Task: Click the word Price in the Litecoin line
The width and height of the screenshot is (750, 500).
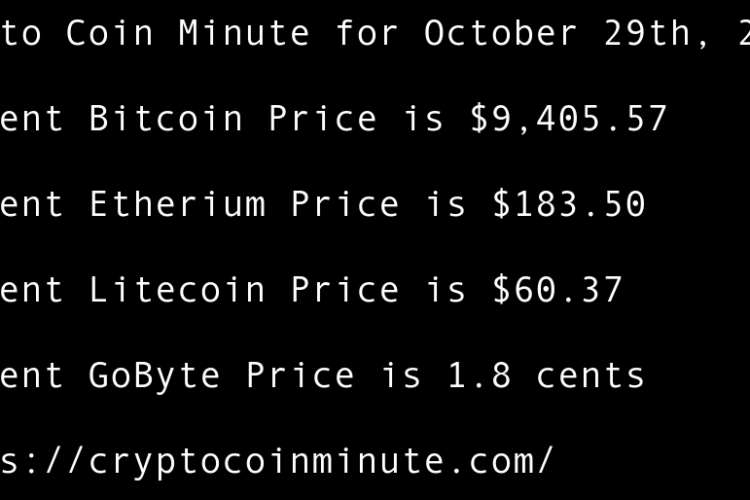Action: click(345, 290)
